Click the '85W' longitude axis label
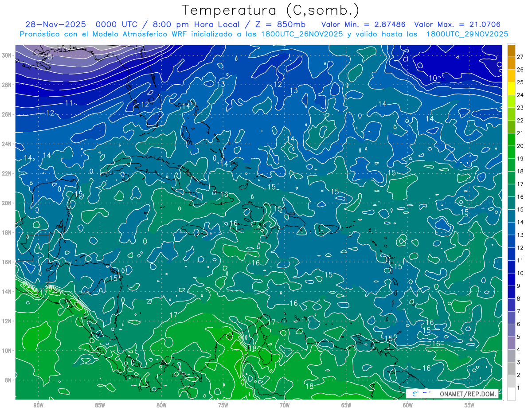The image size is (532, 411). (100, 406)
